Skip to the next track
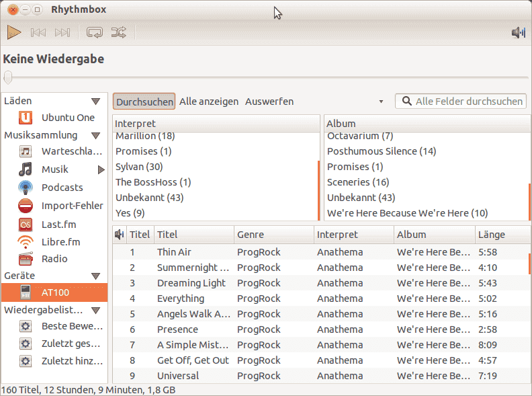This screenshot has width=532, height=396. [62, 32]
